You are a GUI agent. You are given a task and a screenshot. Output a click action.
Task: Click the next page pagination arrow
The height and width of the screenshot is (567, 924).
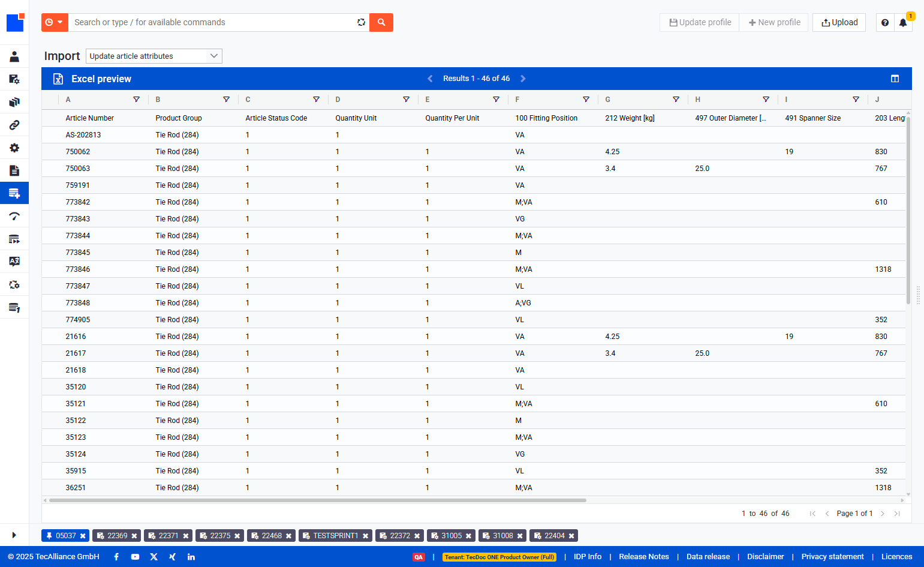click(883, 514)
